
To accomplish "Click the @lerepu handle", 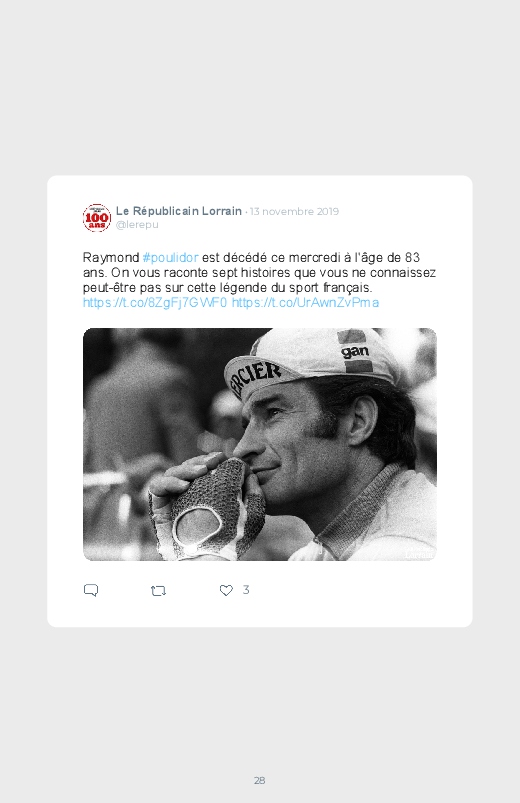I will [137, 225].
